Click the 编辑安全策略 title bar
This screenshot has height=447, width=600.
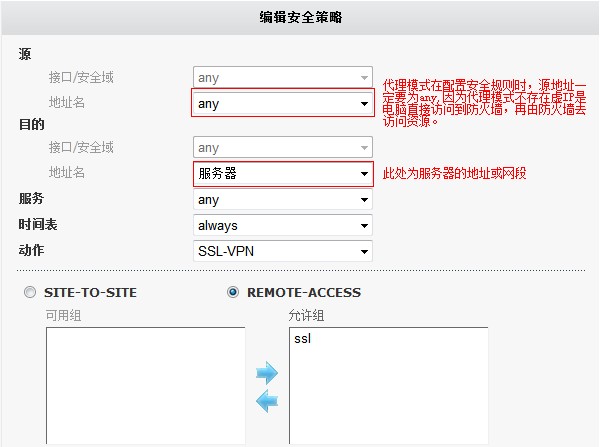pos(300,18)
